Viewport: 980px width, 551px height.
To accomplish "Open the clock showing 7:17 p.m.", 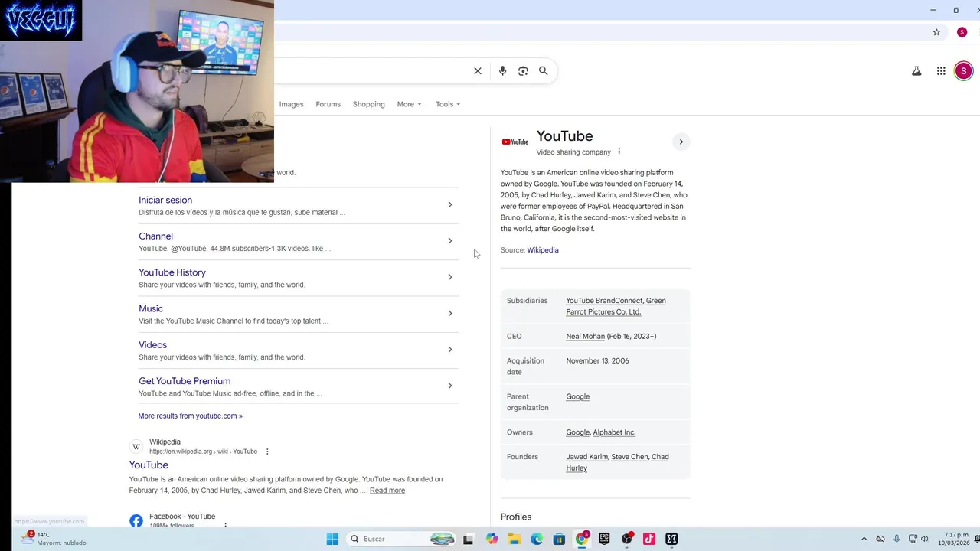I will tap(955, 539).
